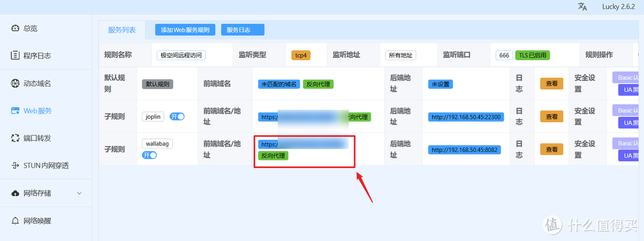Click the 所有地址 listen address tag
The width and height of the screenshot is (644, 241).
click(x=401, y=55)
